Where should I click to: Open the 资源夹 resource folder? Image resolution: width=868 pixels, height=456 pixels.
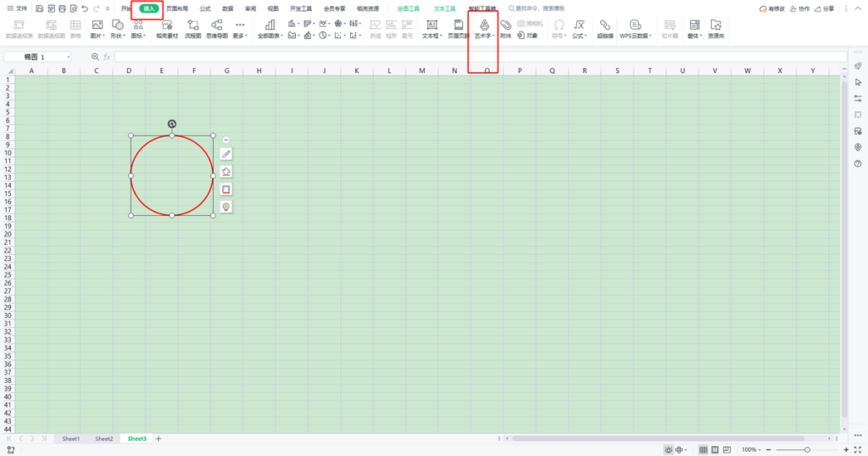715,29
